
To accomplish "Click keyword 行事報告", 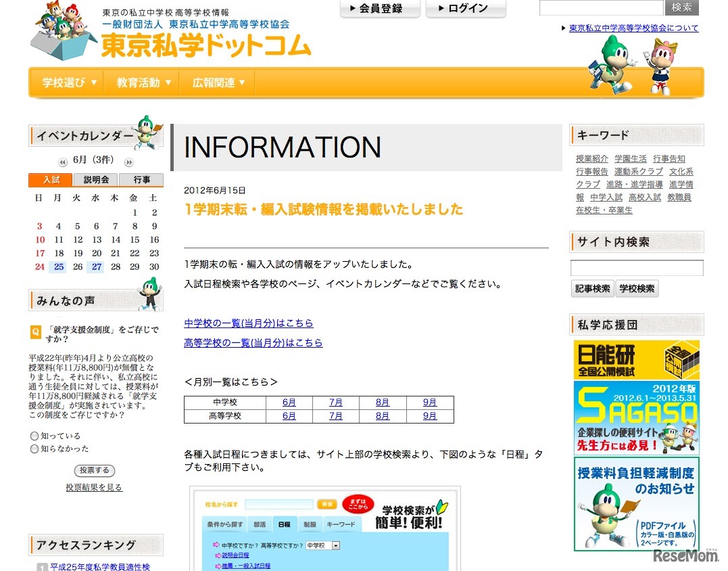I will (592, 171).
